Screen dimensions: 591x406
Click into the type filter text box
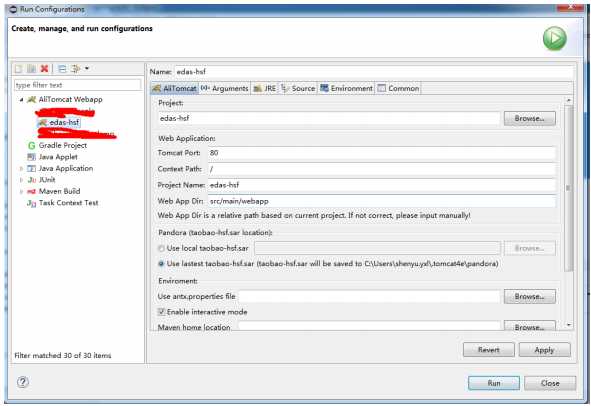coord(78,85)
